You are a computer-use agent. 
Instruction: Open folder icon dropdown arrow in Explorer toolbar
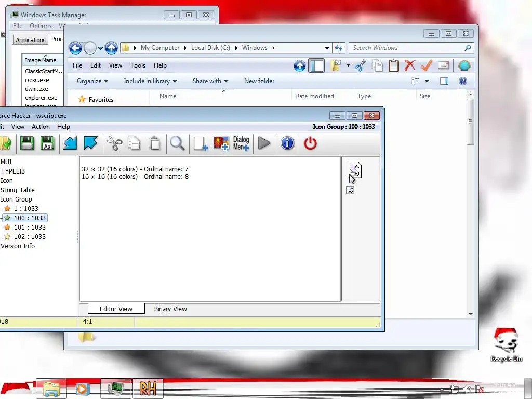point(348,65)
